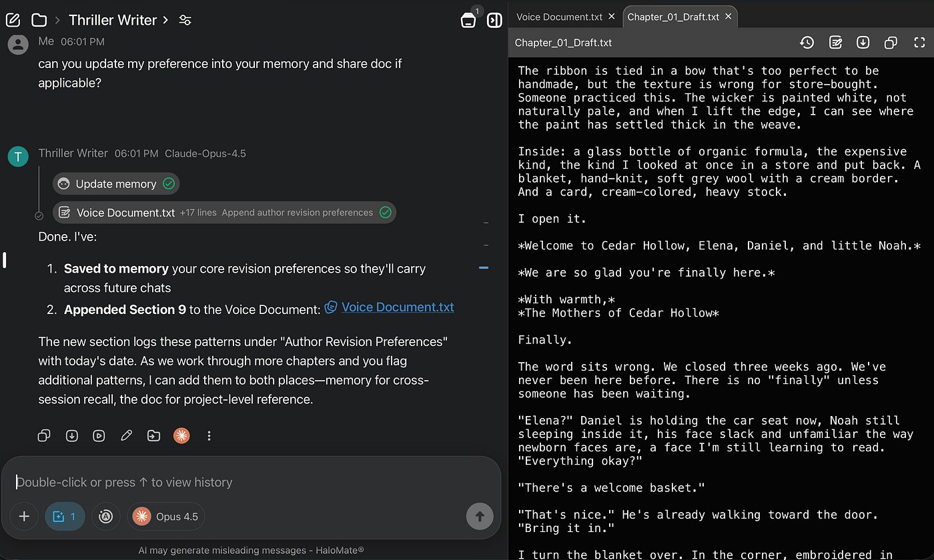934x560 pixels.
Task: Click the 06:01 PM timestamp beside Me
Action: (x=82, y=41)
